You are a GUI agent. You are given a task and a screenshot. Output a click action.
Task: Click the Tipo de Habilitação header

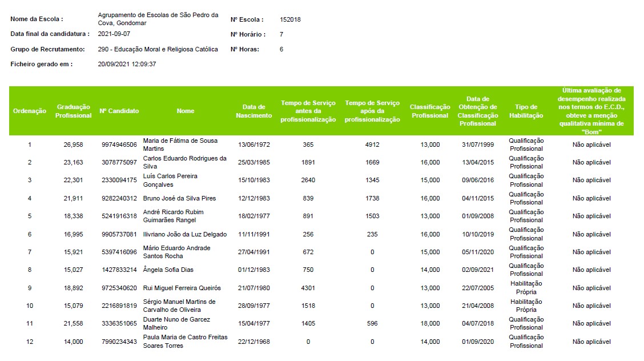[526, 111]
